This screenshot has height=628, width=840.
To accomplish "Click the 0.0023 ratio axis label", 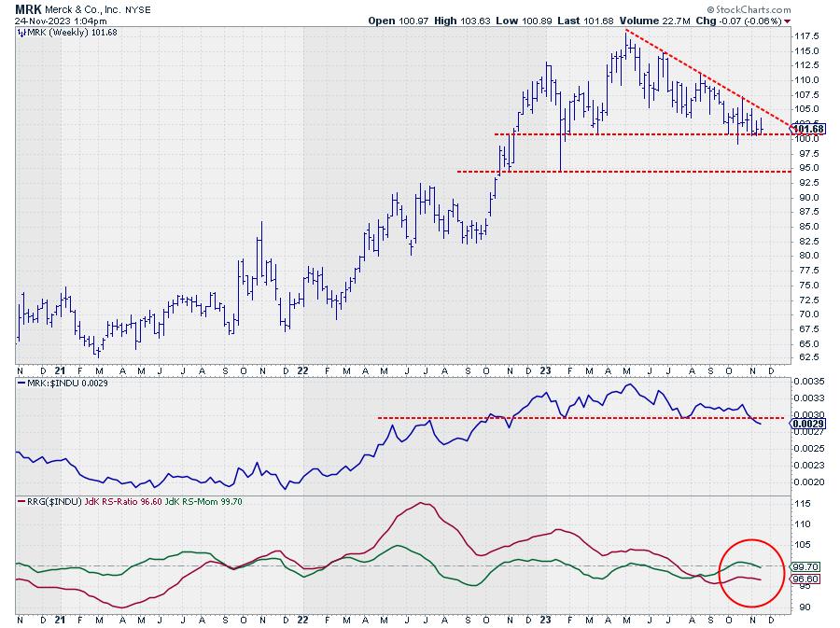I will pos(809,466).
